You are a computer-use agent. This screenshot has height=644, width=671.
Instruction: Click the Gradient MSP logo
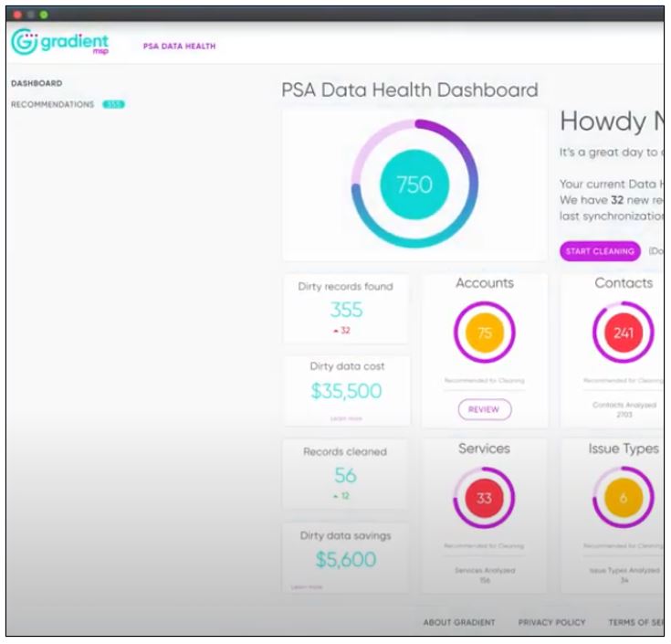(60, 42)
